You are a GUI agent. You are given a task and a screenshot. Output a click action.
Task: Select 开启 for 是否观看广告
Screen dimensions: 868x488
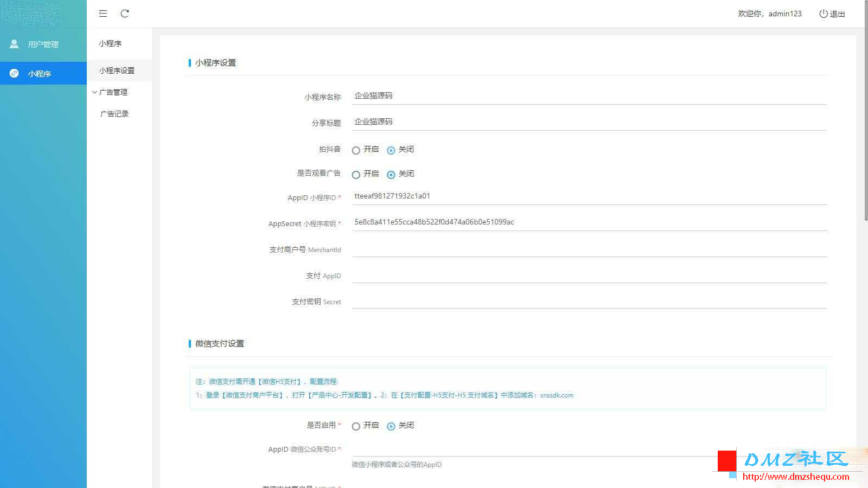click(356, 175)
